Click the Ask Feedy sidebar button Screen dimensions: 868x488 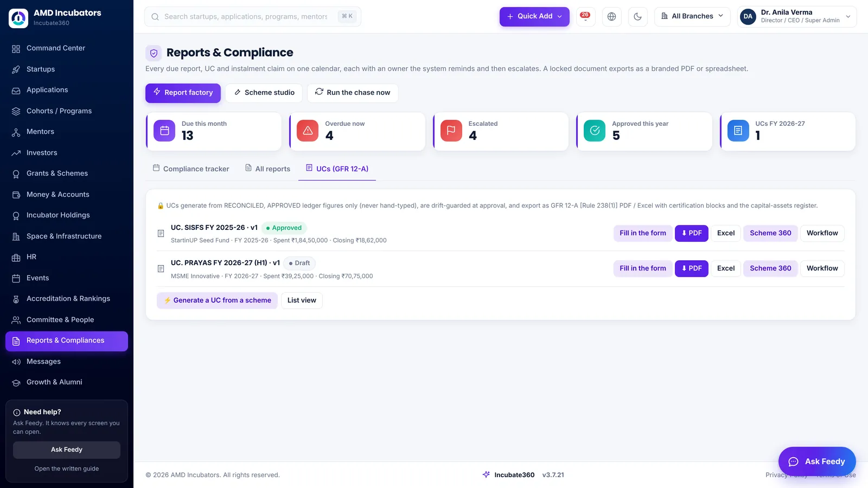tap(67, 450)
